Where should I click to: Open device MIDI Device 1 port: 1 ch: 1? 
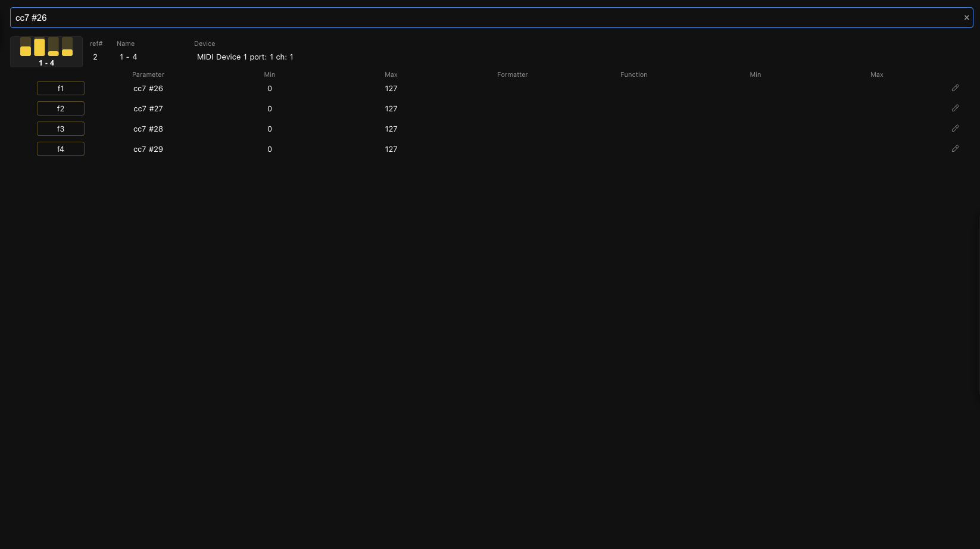245,57
